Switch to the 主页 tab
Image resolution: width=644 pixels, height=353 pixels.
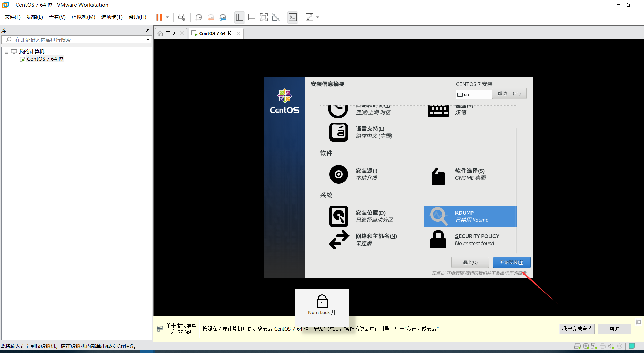click(170, 33)
